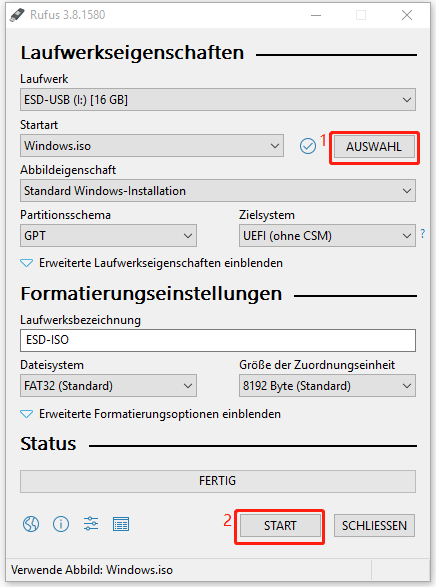Image resolution: width=436 pixels, height=587 pixels.
Task: Click the status text Verwende Abbild: Windows.iso
Action: 92,570
